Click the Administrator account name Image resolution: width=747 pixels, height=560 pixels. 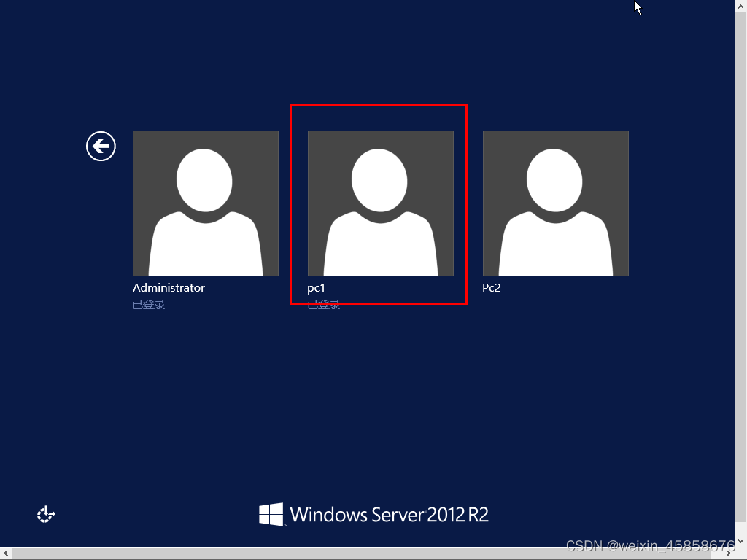point(169,287)
